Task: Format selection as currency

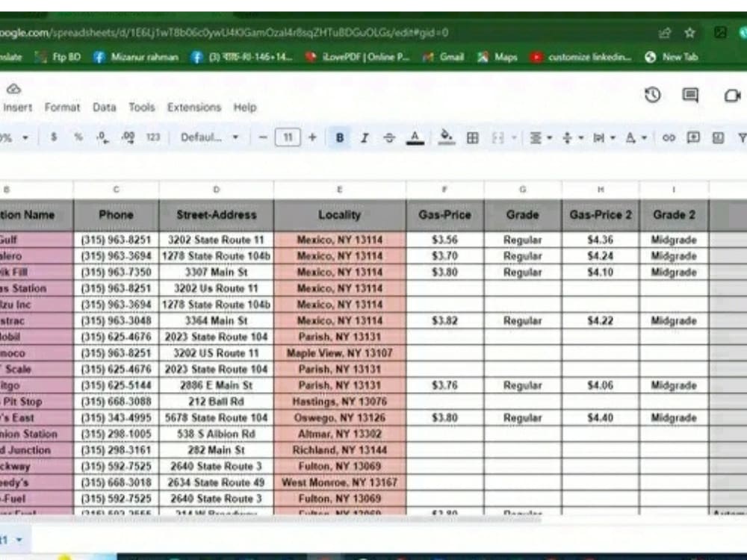Action: [52, 137]
